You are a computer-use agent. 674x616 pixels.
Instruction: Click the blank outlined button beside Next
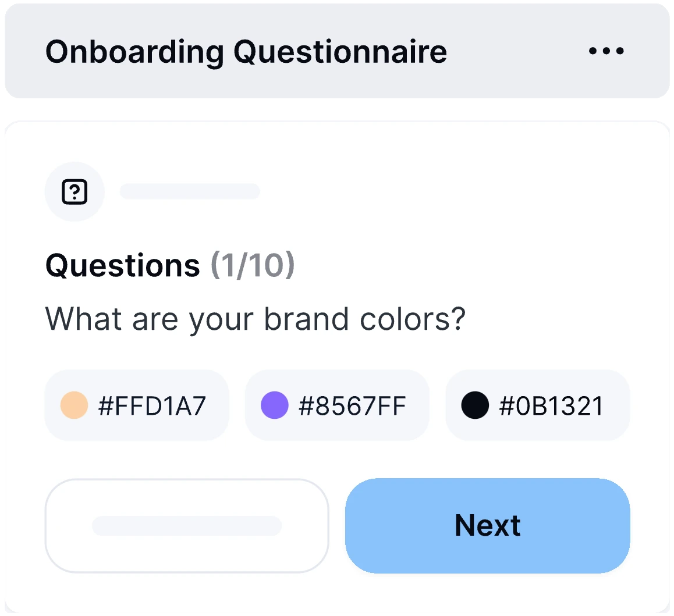point(187,526)
